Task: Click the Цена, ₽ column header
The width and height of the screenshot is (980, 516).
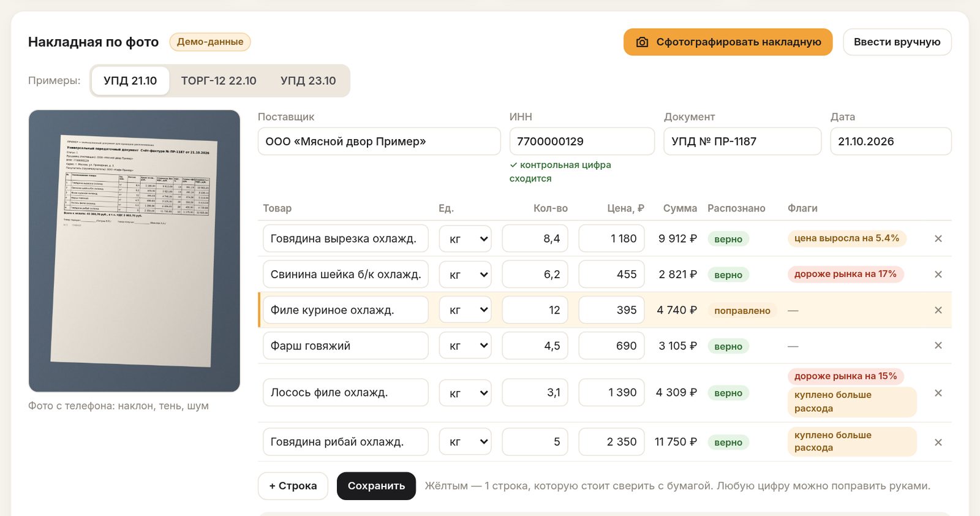Action: point(625,208)
